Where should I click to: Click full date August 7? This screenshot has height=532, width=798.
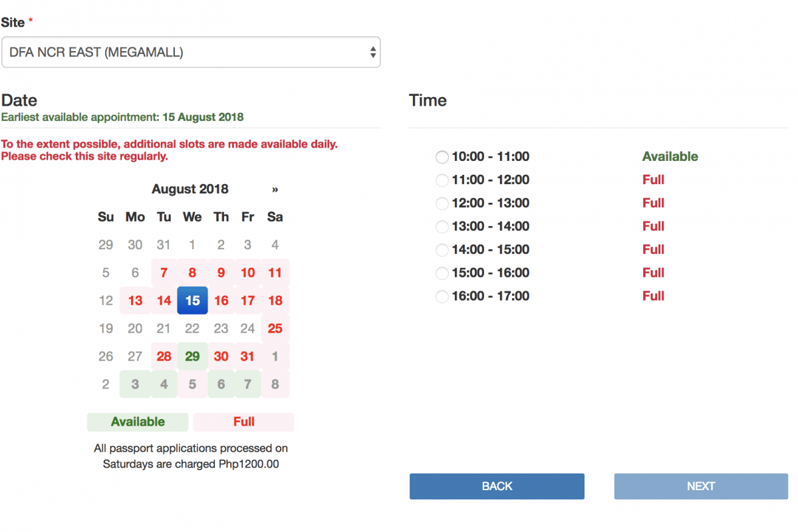(x=164, y=273)
